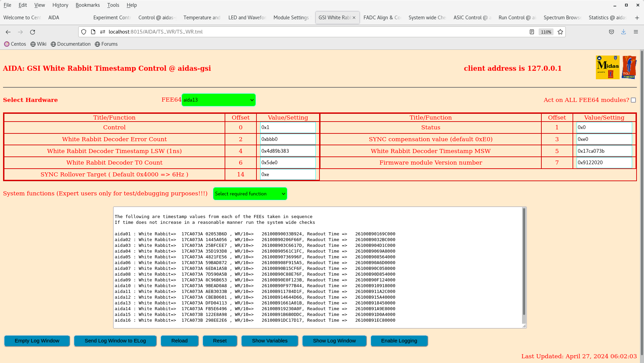Open the Wiki bookmark
This screenshot has height=363, width=644.
click(x=38, y=44)
